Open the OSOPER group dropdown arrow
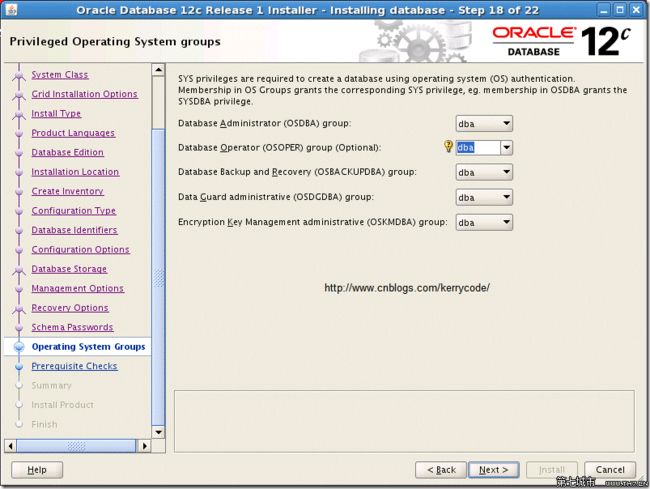This screenshot has height=489, width=650. 506,148
